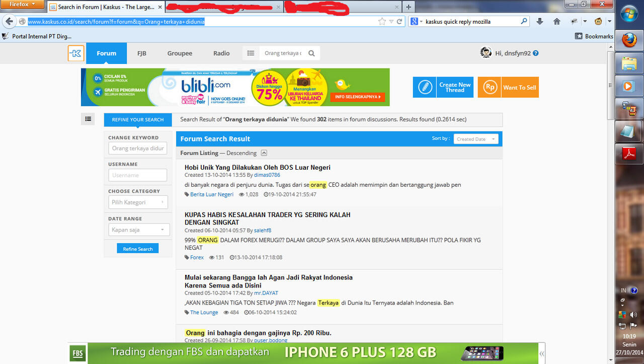The height and width of the screenshot is (364, 644).
Task: Open the category list icon beside search box
Action: click(x=251, y=53)
